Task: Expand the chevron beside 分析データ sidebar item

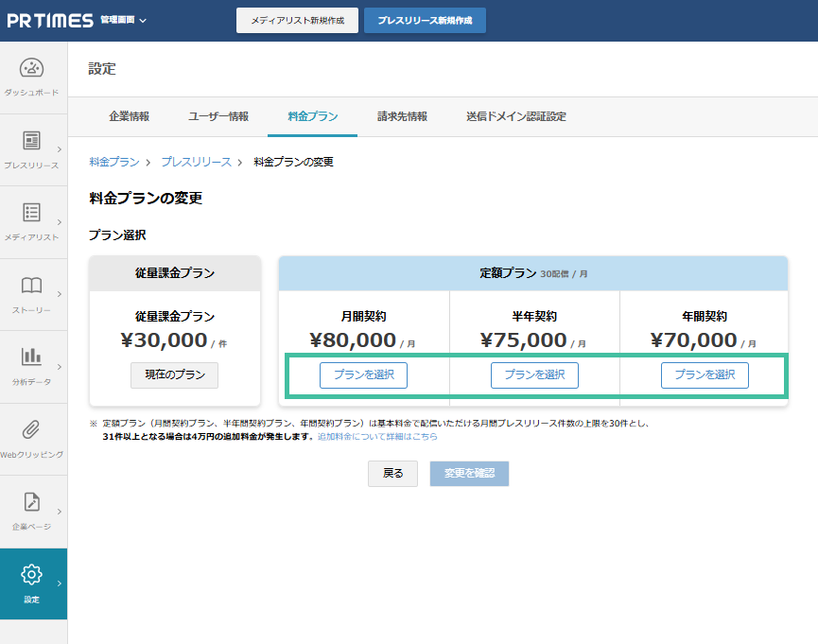Action: [x=60, y=366]
